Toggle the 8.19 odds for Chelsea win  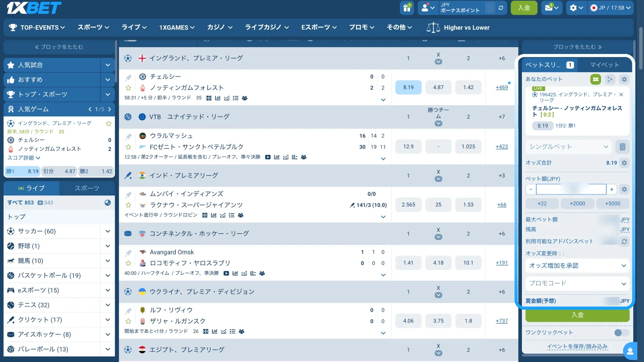tap(408, 87)
